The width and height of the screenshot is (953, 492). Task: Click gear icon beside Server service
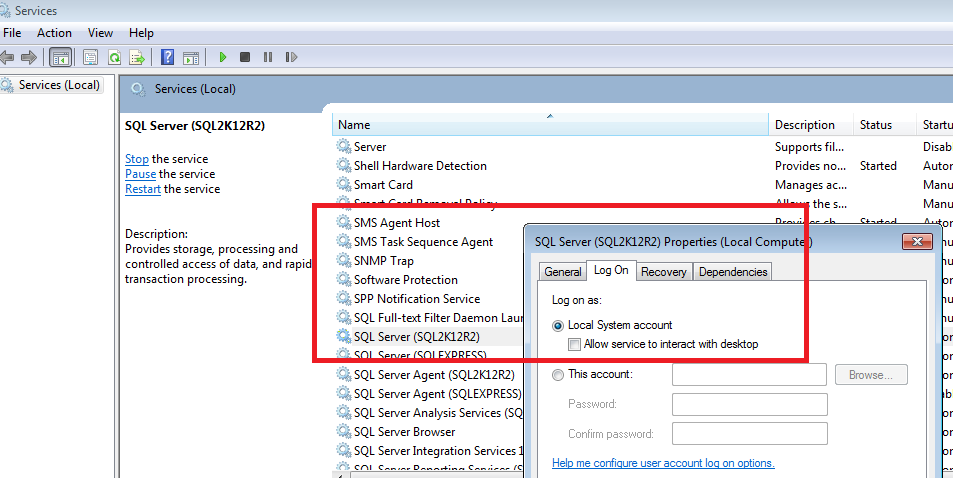coord(344,146)
